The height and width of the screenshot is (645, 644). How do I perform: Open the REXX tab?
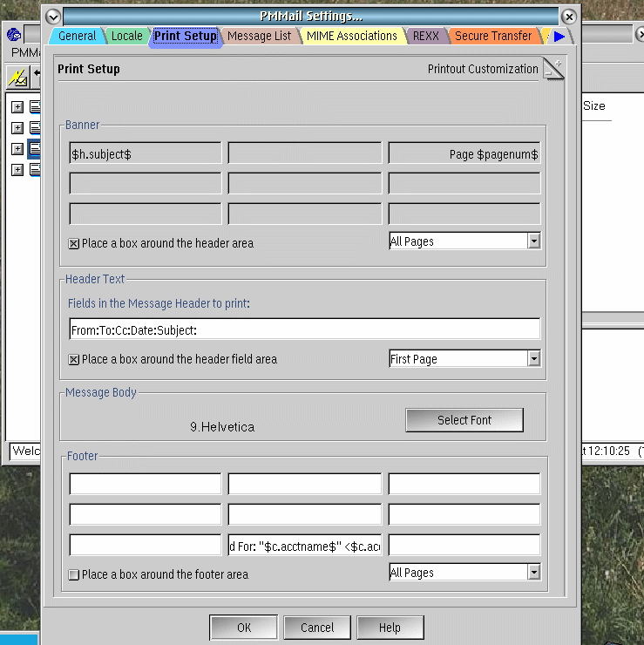[425, 36]
